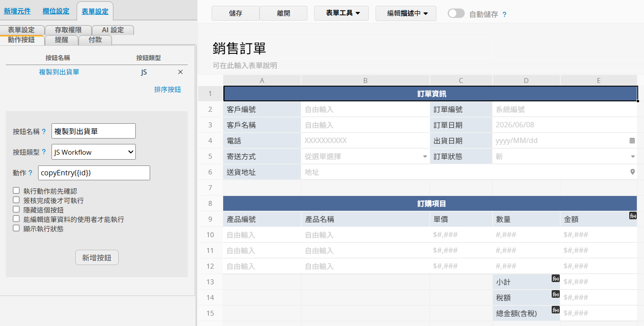Click the 客戶編號 label cell

point(262,109)
